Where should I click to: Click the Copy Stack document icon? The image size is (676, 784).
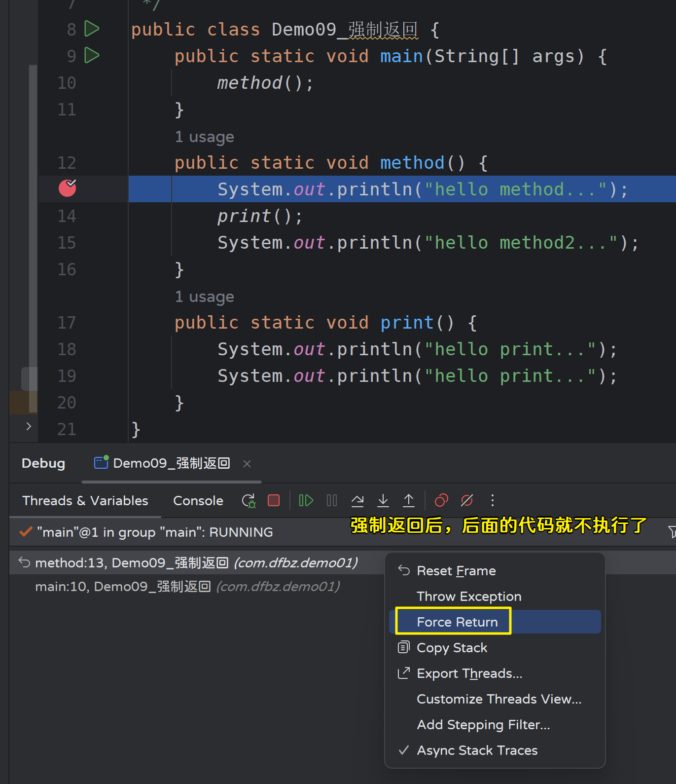coord(403,647)
